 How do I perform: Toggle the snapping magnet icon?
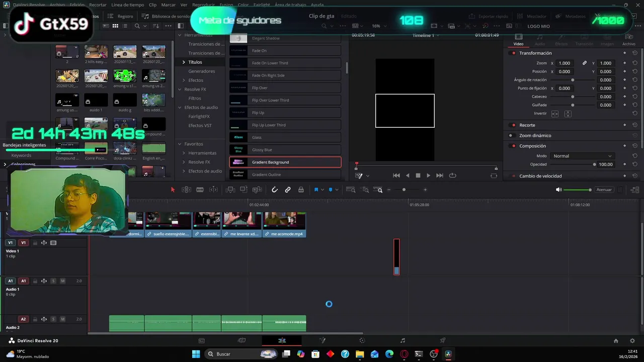(x=275, y=190)
